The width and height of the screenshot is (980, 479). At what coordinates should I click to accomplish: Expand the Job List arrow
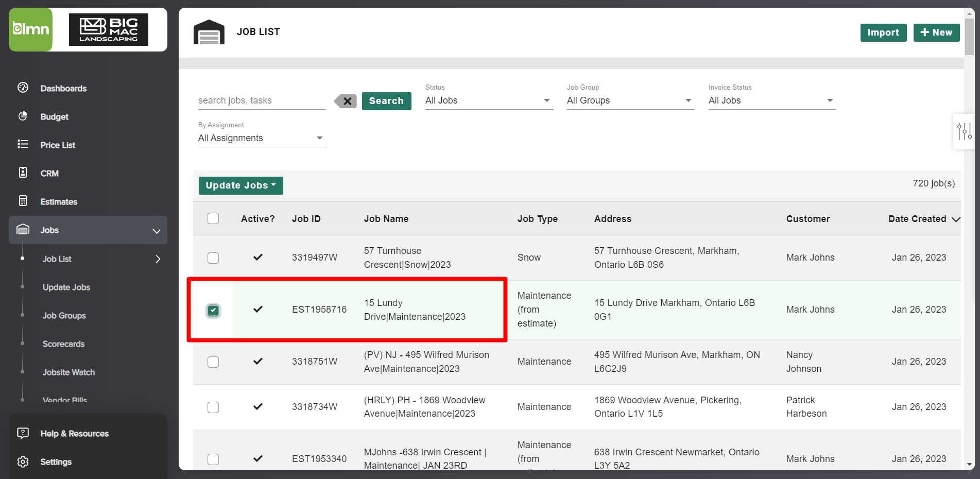(158, 259)
